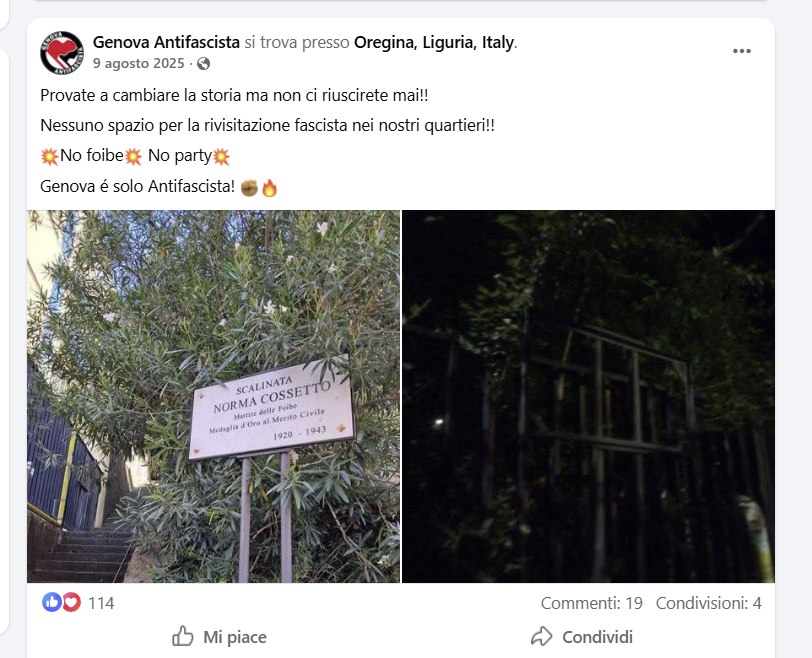The height and width of the screenshot is (658, 812).
Task: Click the Condividi label
Action: pos(598,637)
